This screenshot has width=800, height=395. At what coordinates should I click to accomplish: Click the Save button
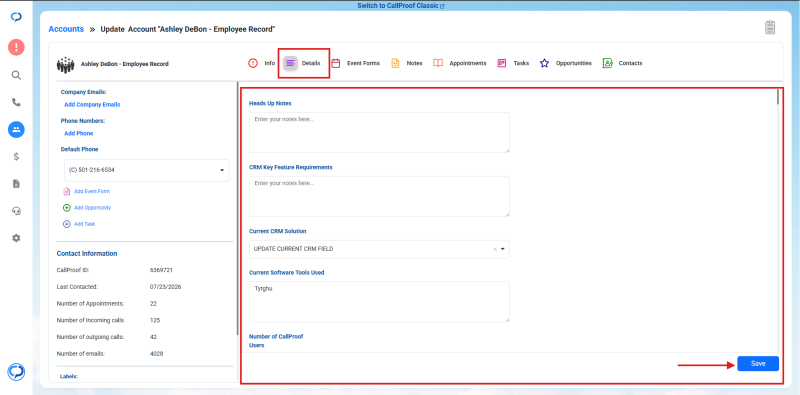pos(758,363)
